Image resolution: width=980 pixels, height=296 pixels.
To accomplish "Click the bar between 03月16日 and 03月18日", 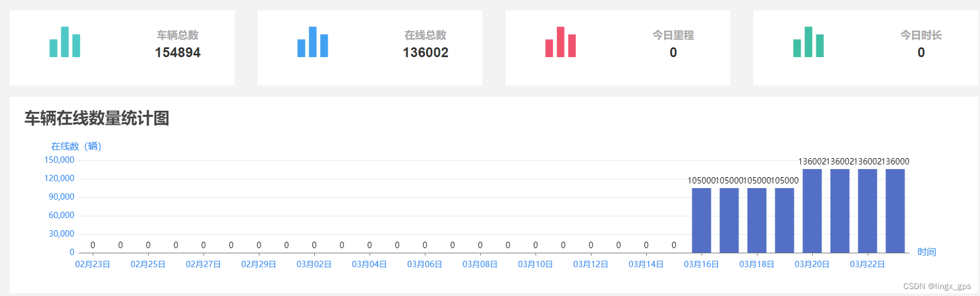I will 729,220.
